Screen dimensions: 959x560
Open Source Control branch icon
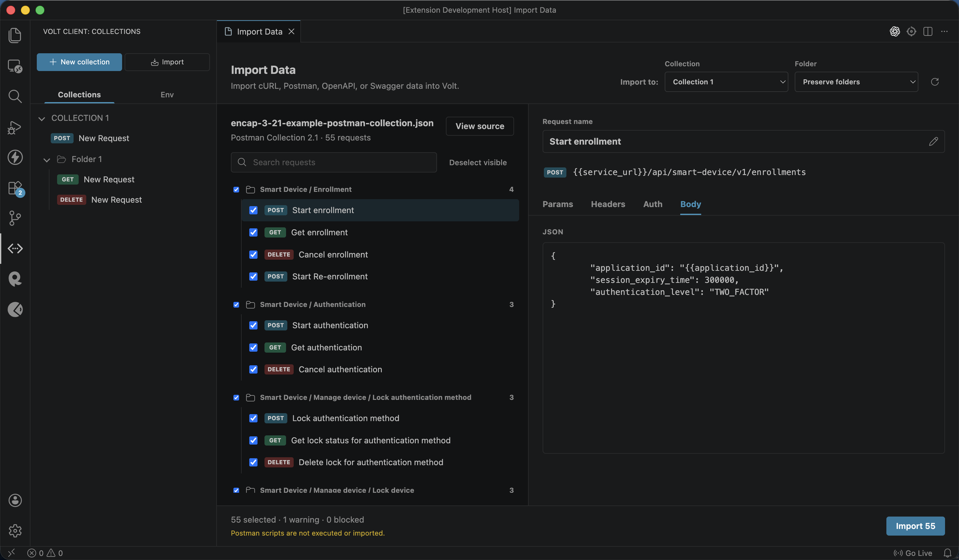(15, 218)
